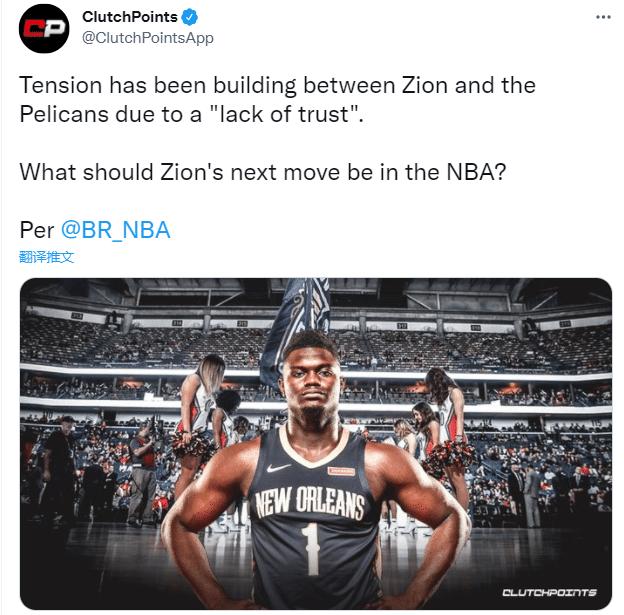Click the CLUTCHPOINTS watermark in the photo
Image resolution: width=624 pixels, height=615 pixels.
(x=549, y=593)
